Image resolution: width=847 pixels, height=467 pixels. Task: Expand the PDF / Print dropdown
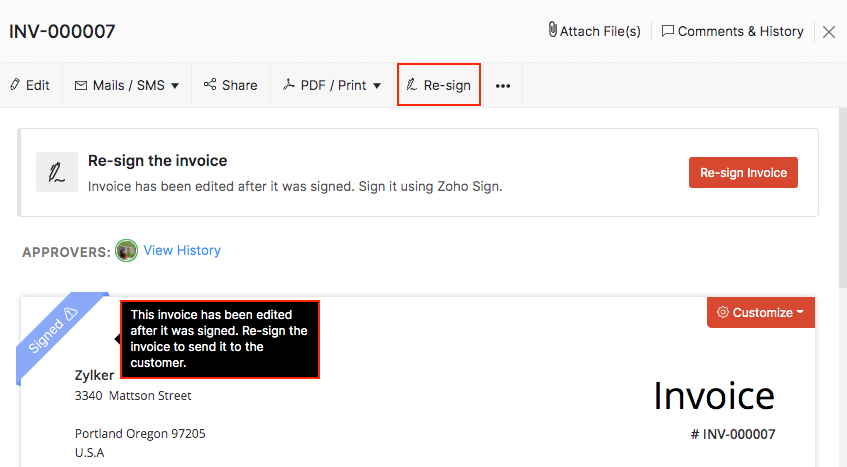click(x=332, y=85)
